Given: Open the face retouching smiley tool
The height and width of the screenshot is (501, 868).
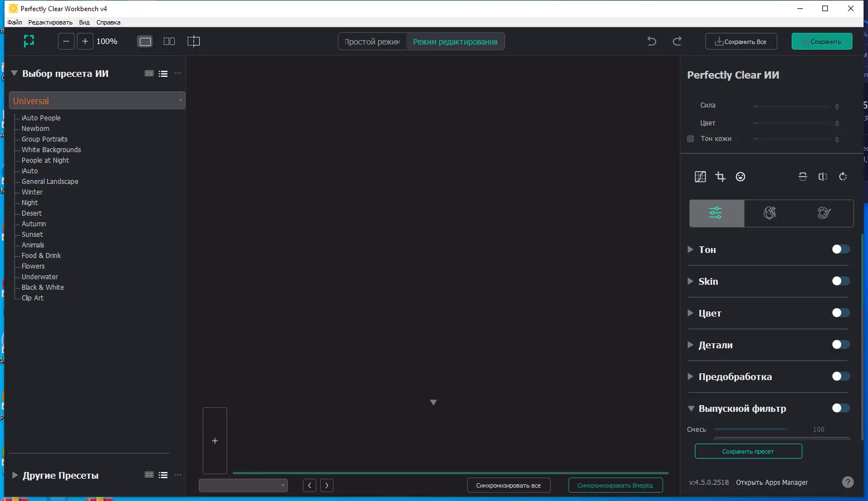Looking at the screenshot, I should 741,177.
